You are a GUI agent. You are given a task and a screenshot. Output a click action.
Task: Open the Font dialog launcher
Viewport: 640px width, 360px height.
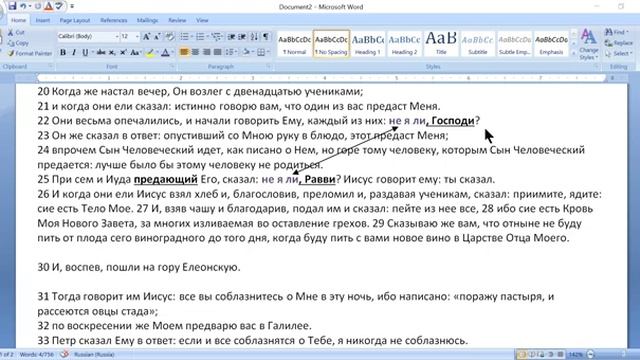click(171, 66)
